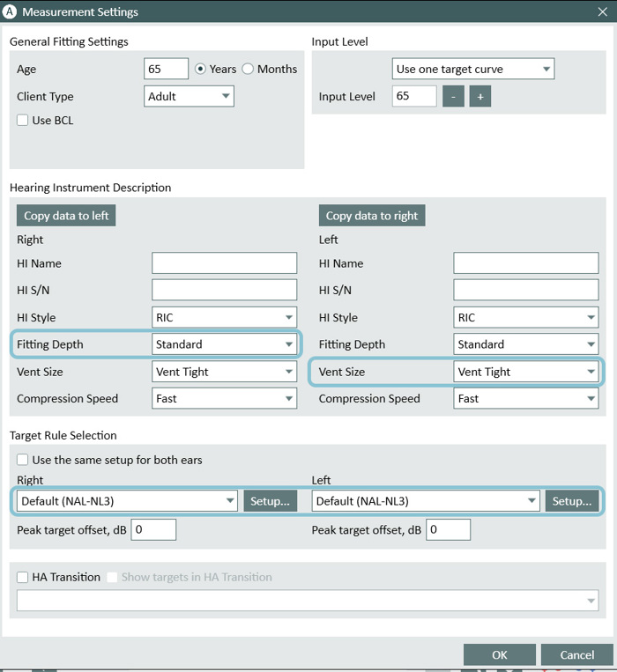Open the Left HI Style dropdown
Image resolution: width=617 pixels, height=672 pixels.
(x=525, y=318)
